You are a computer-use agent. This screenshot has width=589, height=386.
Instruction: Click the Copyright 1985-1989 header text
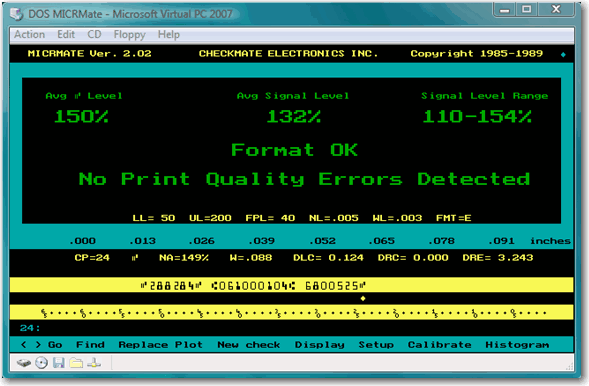[477, 53]
